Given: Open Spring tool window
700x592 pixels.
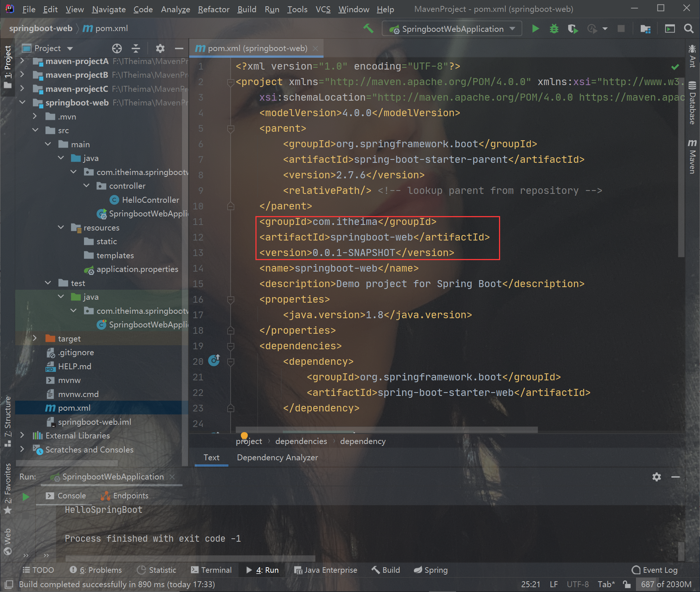Looking at the screenshot, I should (x=431, y=570).
